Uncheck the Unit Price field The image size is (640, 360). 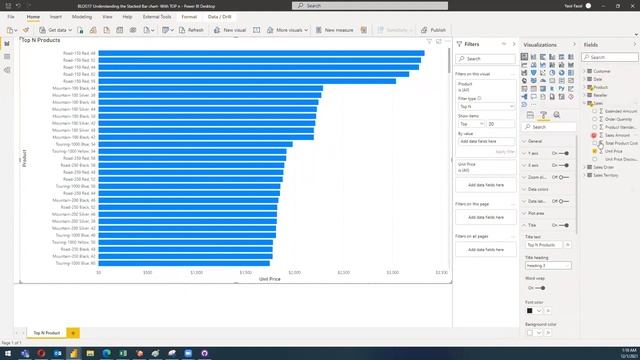pos(594,151)
